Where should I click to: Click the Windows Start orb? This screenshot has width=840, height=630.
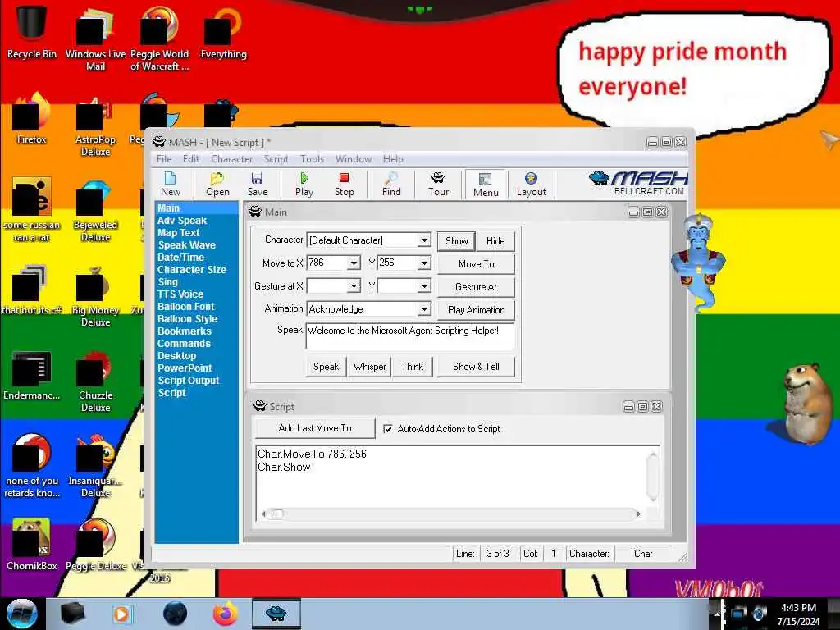pos(21,614)
